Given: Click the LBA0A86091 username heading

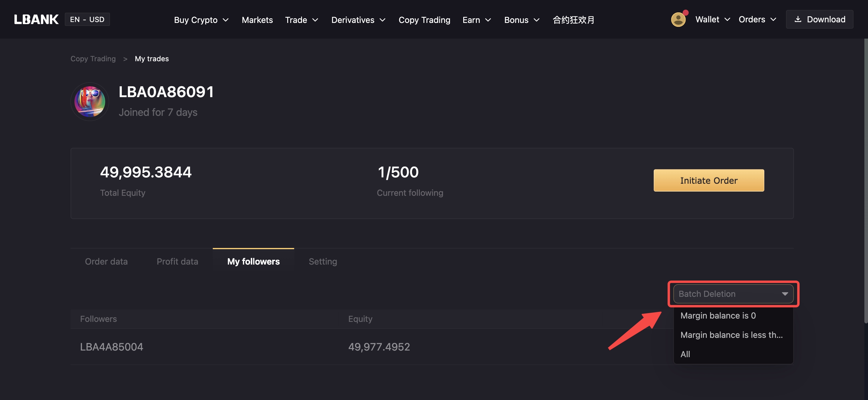Looking at the screenshot, I should tap(166, 92).
